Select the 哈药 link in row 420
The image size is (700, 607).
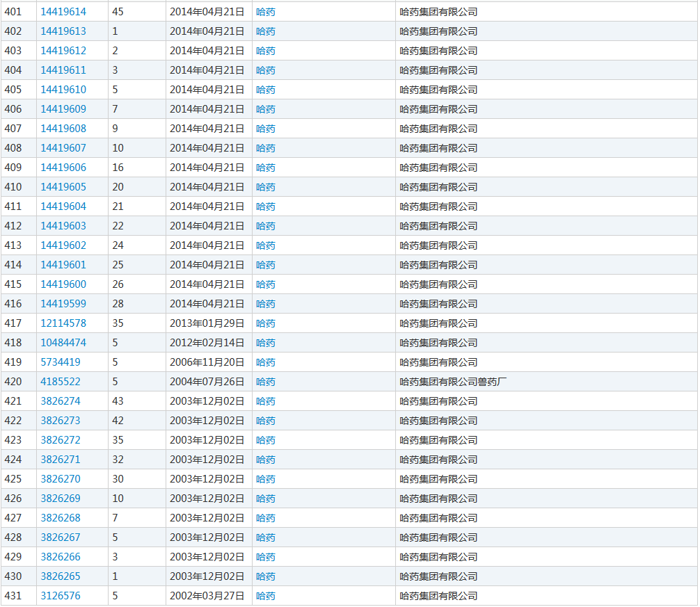[x=266, y=382]
